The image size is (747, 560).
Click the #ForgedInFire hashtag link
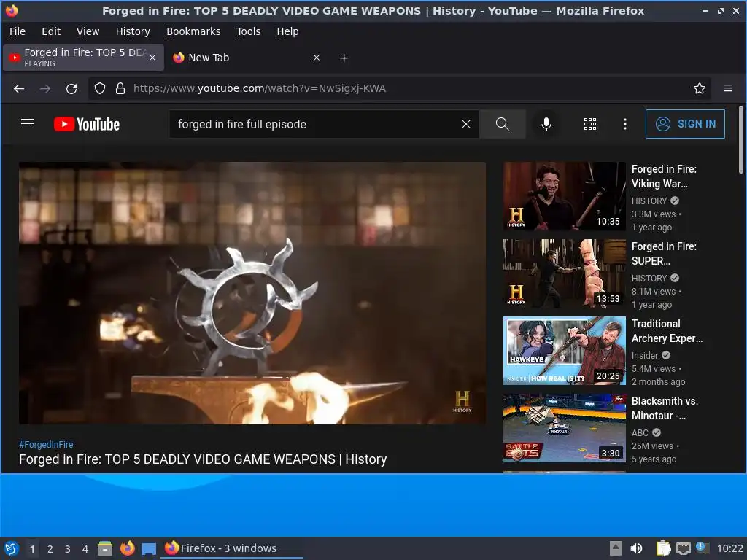46,444
